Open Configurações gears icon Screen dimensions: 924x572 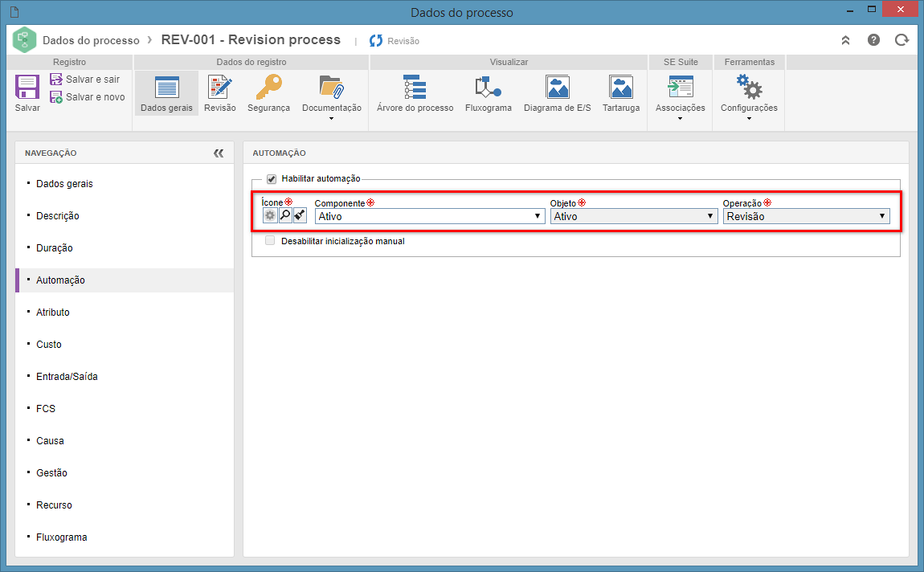point(749,87)
